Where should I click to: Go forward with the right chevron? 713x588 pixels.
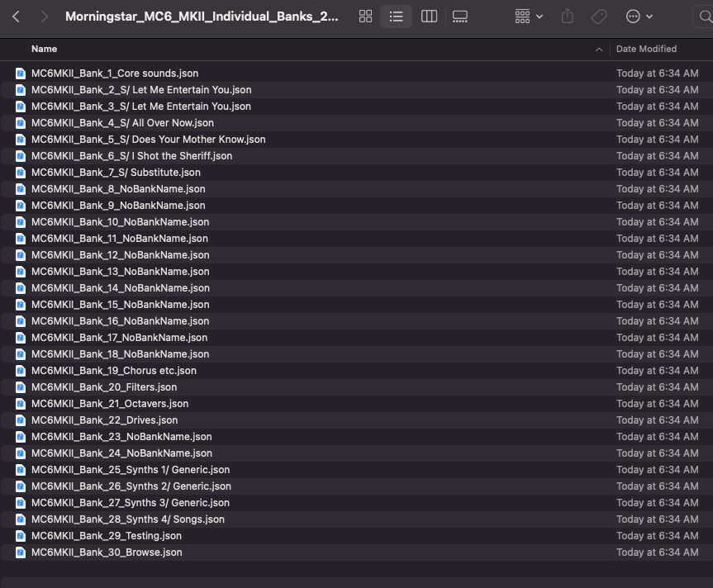[44, 17]
